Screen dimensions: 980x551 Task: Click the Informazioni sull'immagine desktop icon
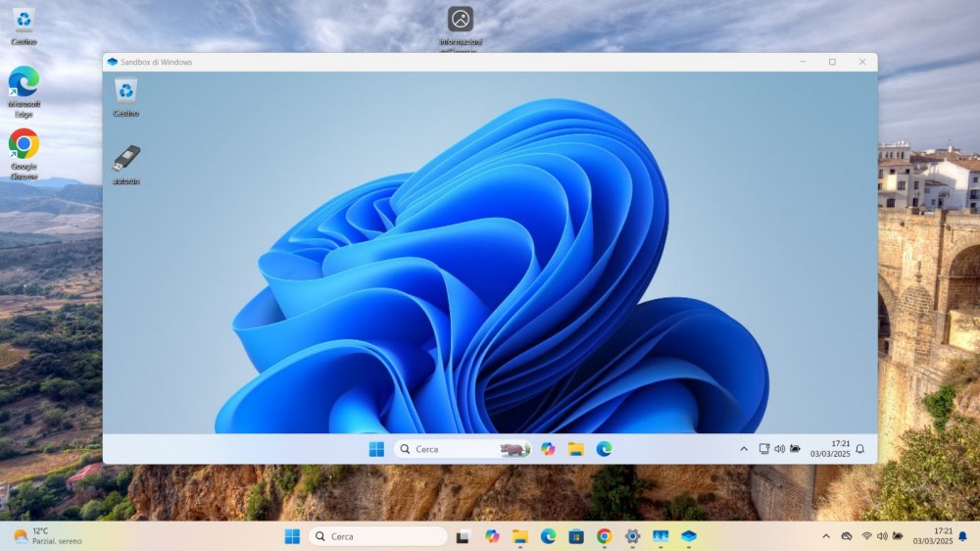461,28
